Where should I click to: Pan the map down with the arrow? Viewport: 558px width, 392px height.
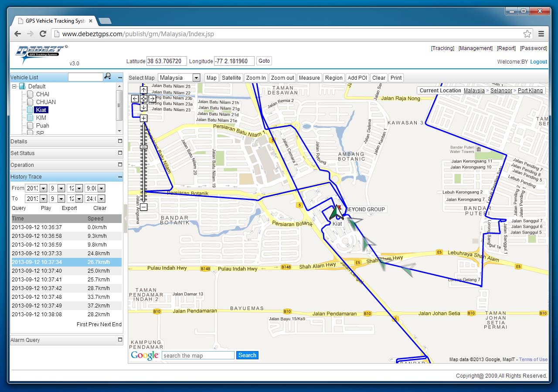tap(143, 107)
